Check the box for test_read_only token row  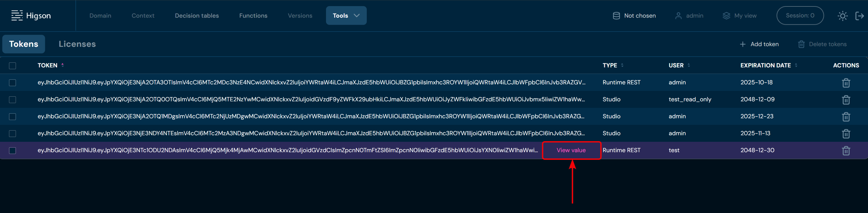13,100
